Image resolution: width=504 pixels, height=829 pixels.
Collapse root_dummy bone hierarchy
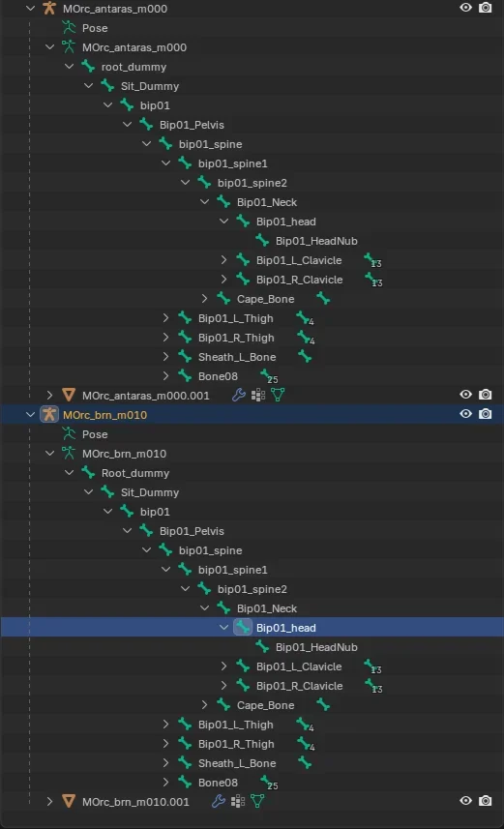[69, 67]
